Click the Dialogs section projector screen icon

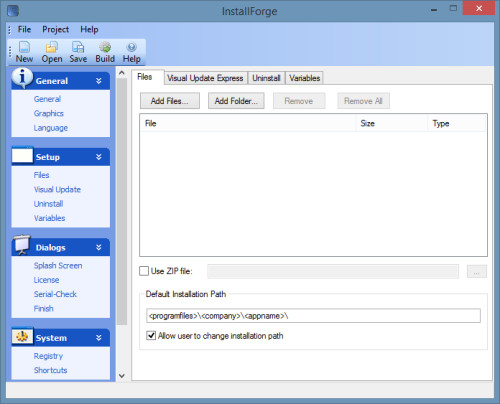(x=22, y=245)
